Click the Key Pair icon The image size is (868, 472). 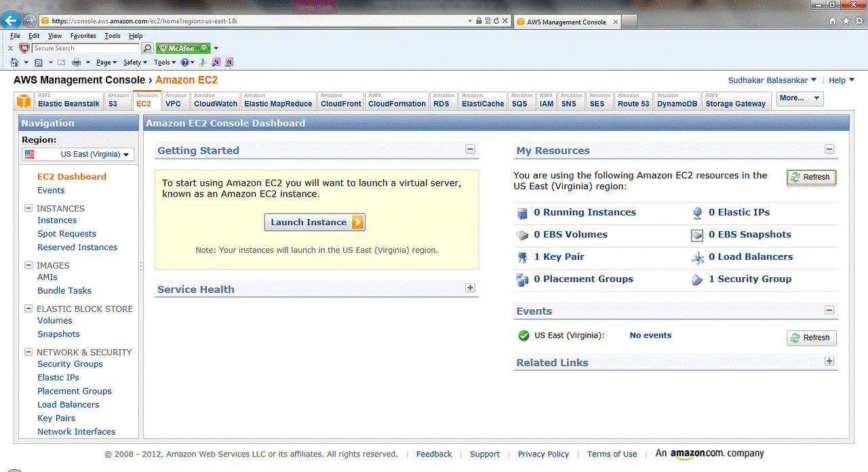522,257
